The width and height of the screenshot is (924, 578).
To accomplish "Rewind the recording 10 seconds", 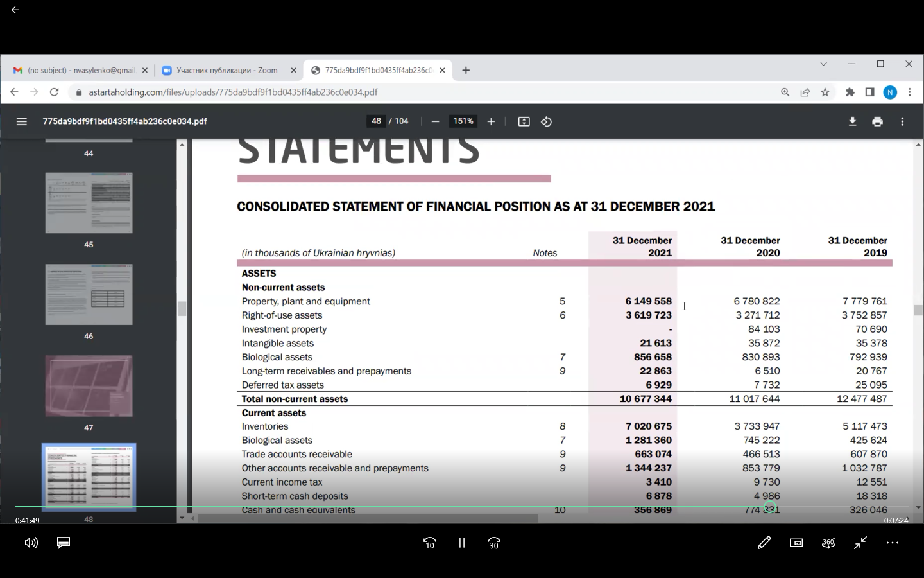I will 429,543.
